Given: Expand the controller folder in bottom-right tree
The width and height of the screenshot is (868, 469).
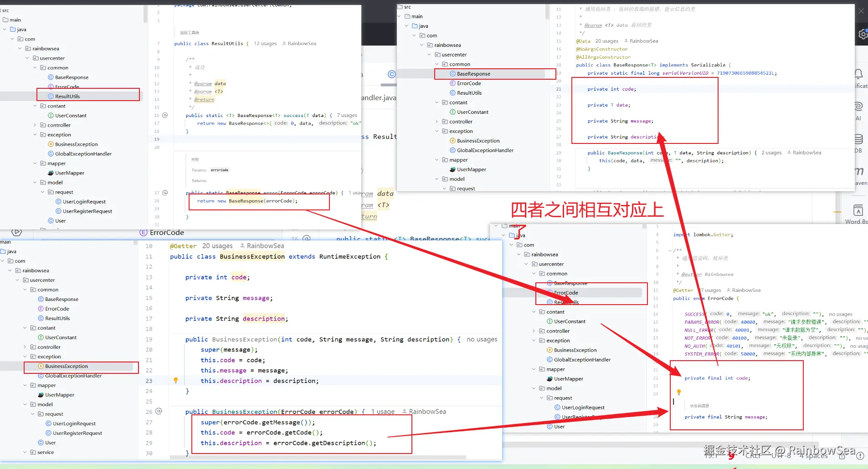Looking at the screenshot, I should (534, 331).
